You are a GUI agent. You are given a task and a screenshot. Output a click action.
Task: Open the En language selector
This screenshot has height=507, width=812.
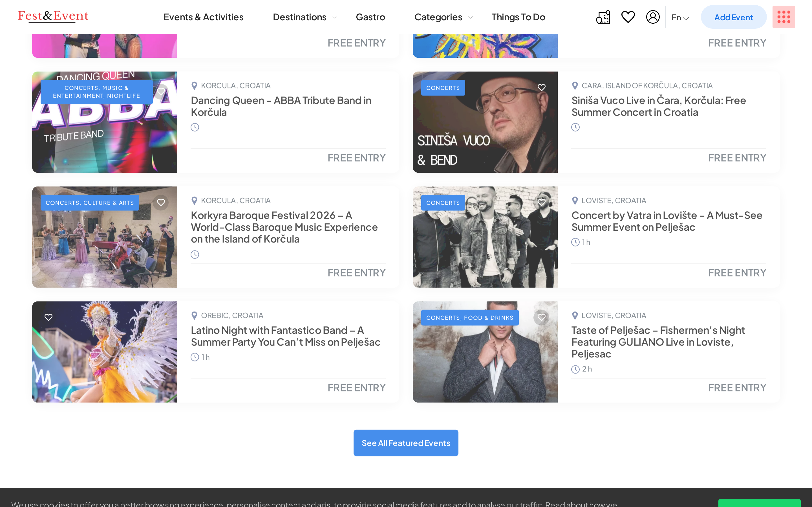(x=680, y=17)
